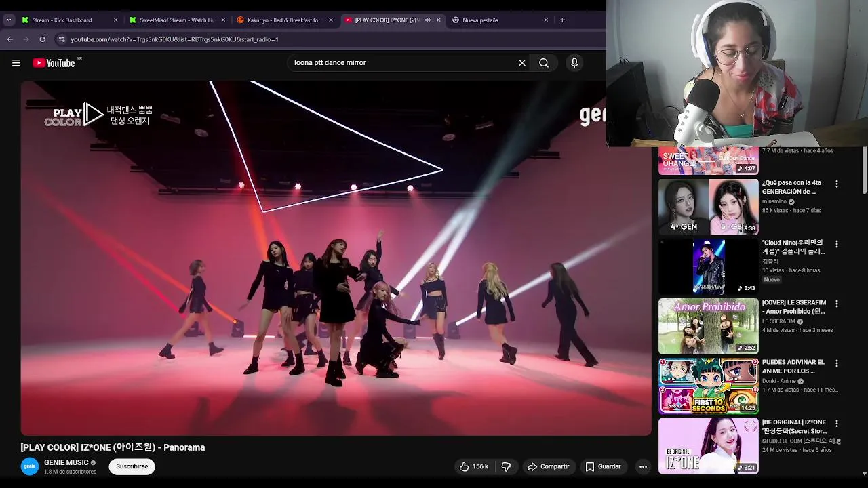The image size is (868, 488).
Task: Click the magnifier search button
Action: pos(544,63)
